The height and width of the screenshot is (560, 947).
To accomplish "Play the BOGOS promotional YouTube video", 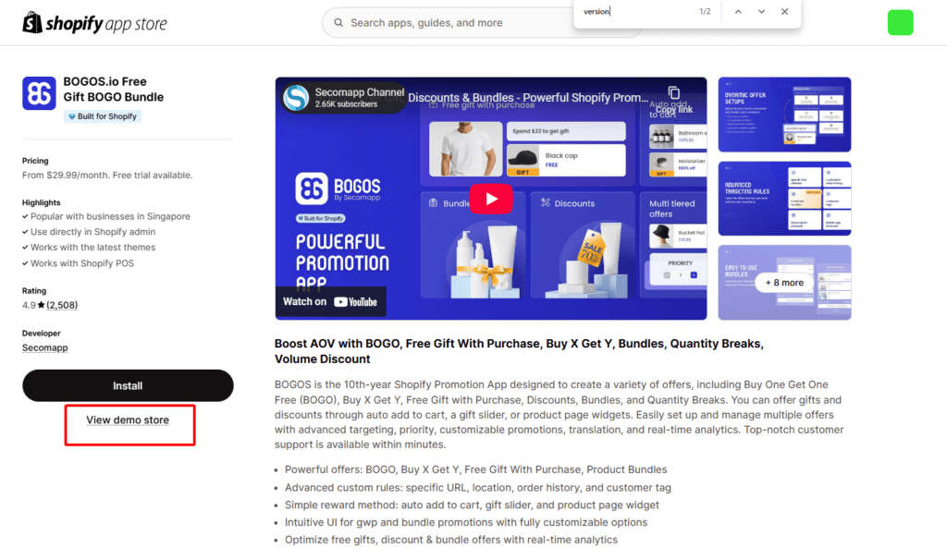I will tap(491, 199).
